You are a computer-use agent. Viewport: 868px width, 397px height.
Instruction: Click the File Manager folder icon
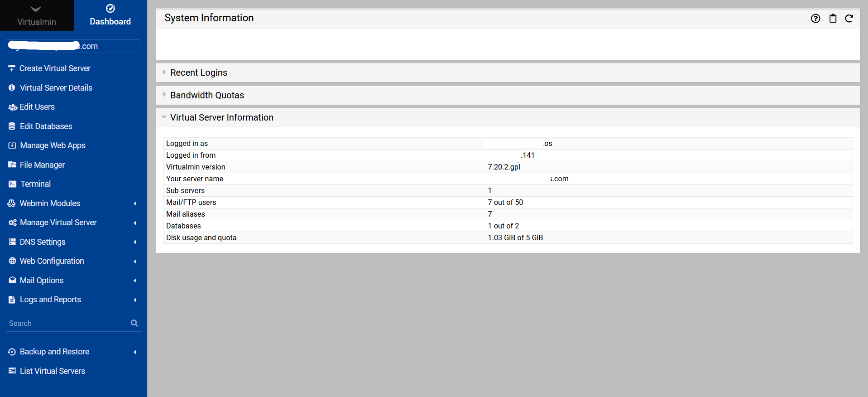[x=12, y=165]
